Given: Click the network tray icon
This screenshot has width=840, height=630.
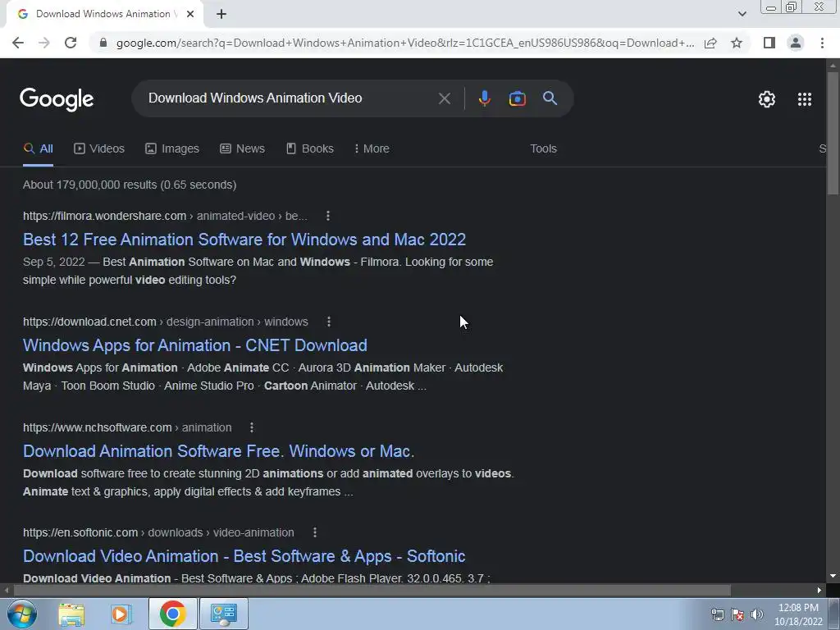Looking at the screenshot, I should click(717, 614).
